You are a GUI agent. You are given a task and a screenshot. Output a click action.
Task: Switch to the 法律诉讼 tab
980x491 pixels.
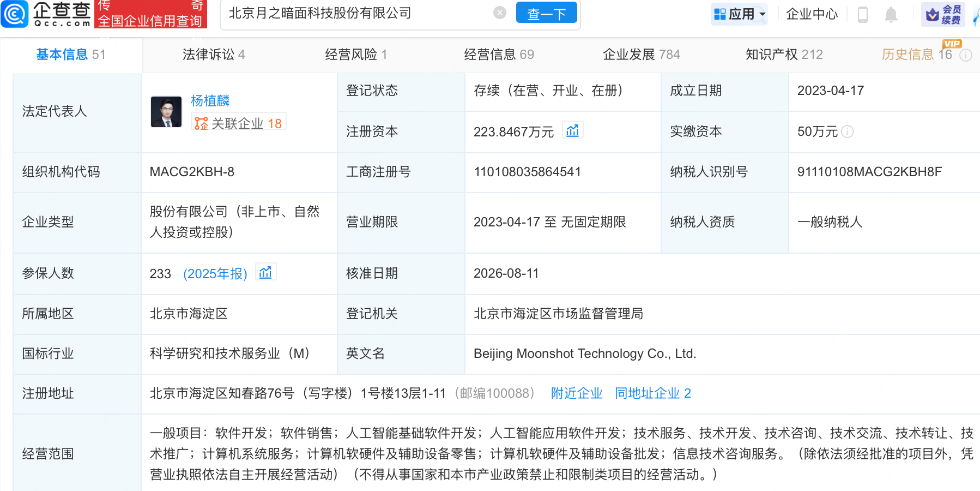point(214,55)
